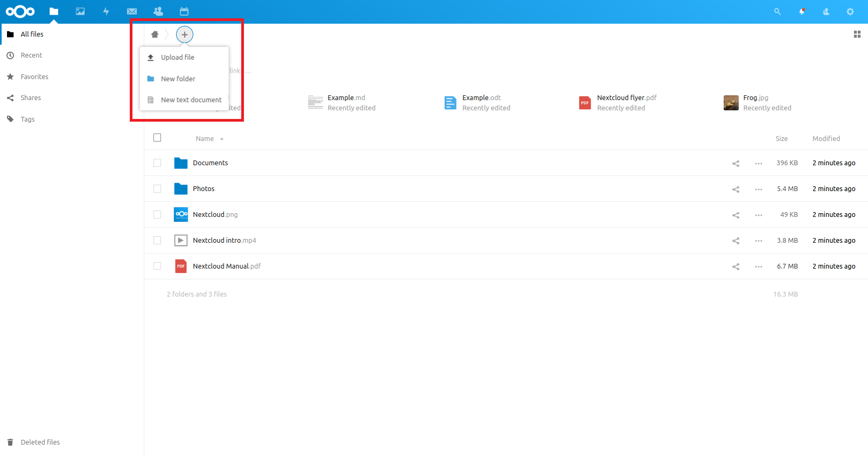
Task: Open more actions for Documents
Action: coord(759,163)
